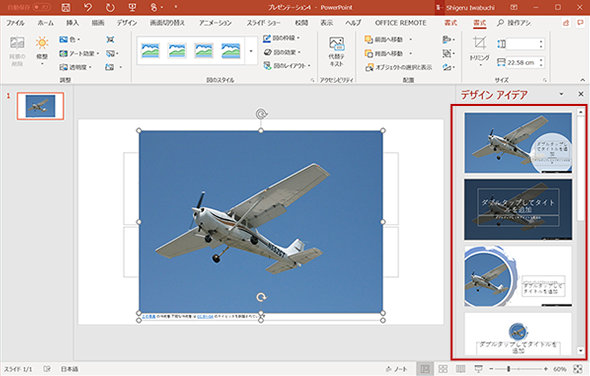Click the この写真 link under picture
590x376 pixels.
[x=149, y=317]
